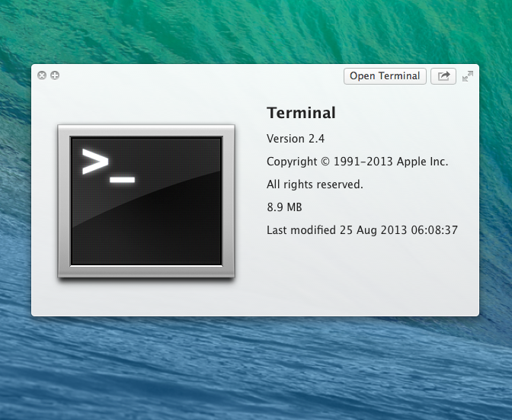Enter full screen with the diagonal arrows icon
The width and height of the screenshot is (512, 420).
(x=468, y=76)
